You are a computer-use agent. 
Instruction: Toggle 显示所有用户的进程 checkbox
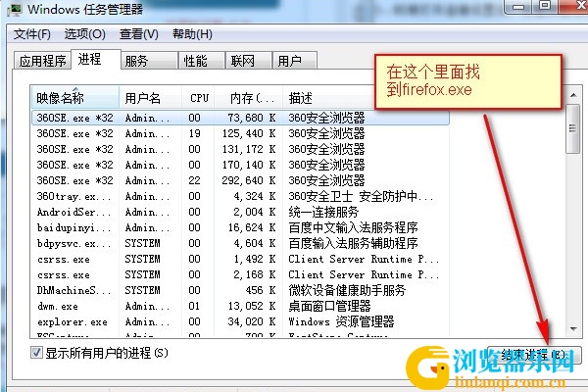click(x=36, y=353)
